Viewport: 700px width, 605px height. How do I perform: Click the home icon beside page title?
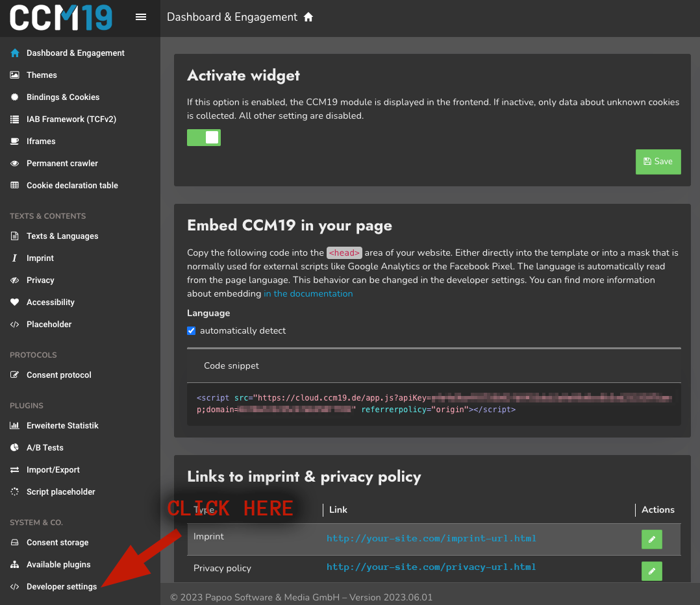point(308,17)
